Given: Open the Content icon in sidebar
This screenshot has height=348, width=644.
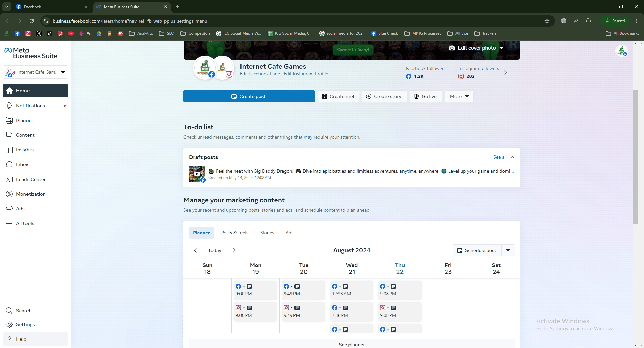Looking at the screenshot, I should [x=9, y=135].
